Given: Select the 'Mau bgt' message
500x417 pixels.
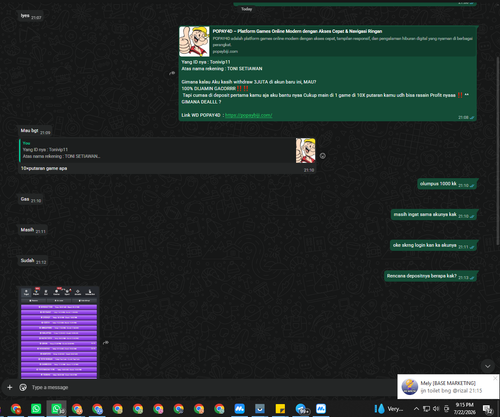Looking at the screenshot, I should tap(35, 131).
